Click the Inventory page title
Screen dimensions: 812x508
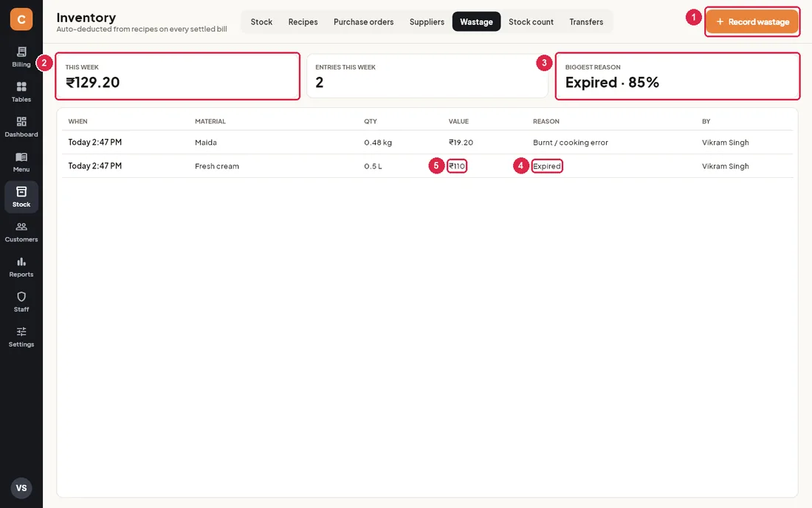86,18
